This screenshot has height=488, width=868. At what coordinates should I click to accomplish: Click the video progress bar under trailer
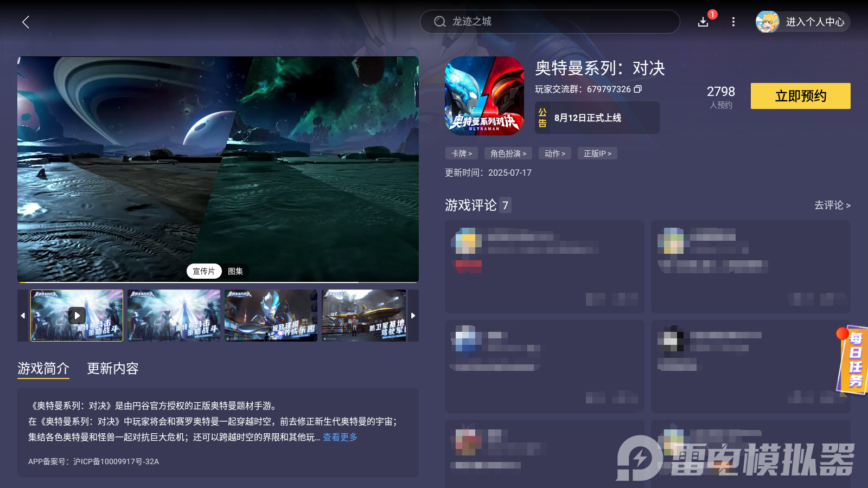coord(218,282)
